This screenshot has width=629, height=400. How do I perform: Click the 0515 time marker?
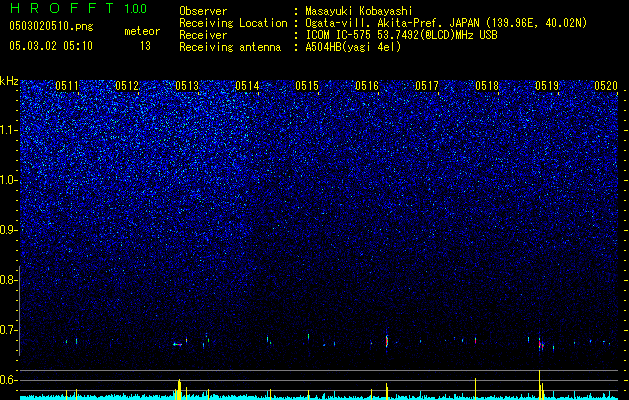pos(307,86)
